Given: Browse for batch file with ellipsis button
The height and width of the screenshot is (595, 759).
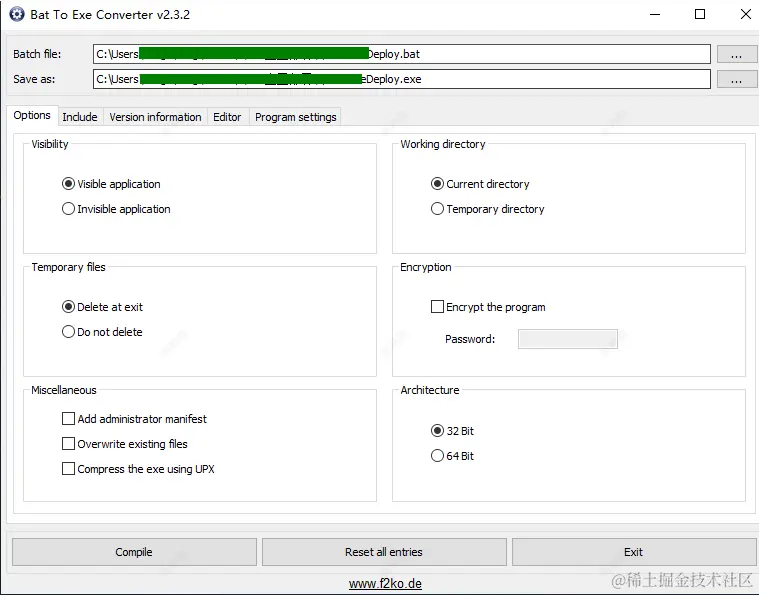Looking at the screenshot, I should (737, 54).
